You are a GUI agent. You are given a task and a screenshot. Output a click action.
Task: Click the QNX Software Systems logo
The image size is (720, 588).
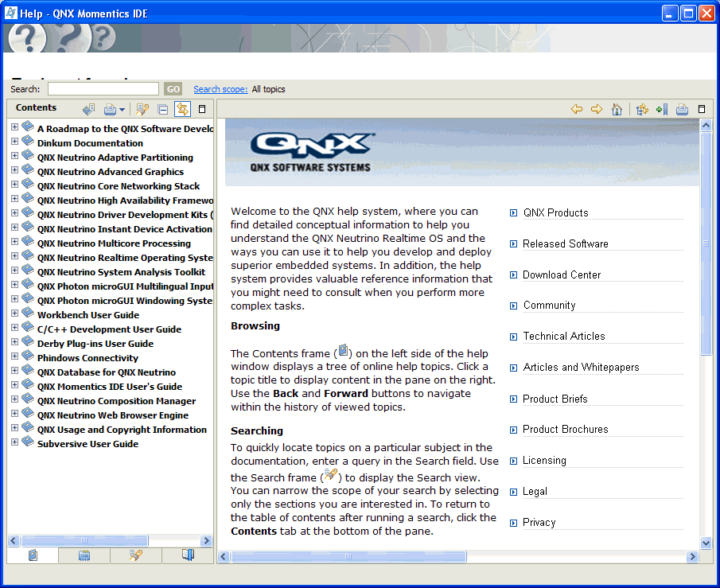(312, 153)
